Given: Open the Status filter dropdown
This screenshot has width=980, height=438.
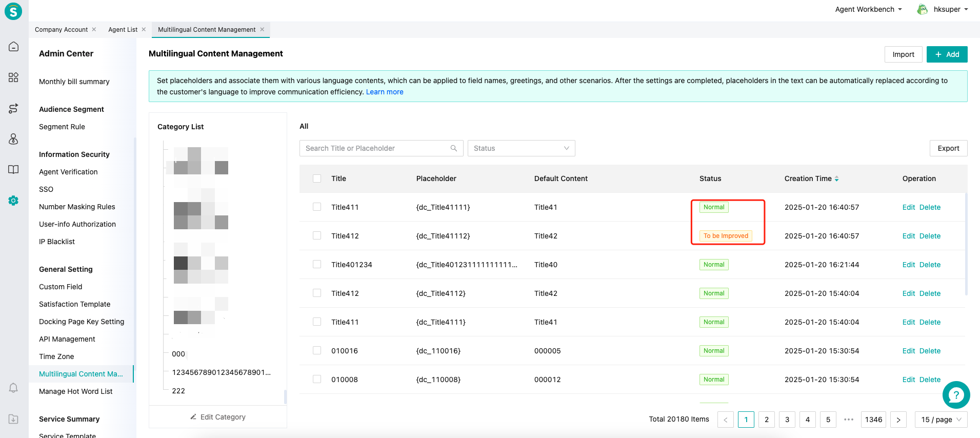Looking at the screenshot, I should point(521,148).
